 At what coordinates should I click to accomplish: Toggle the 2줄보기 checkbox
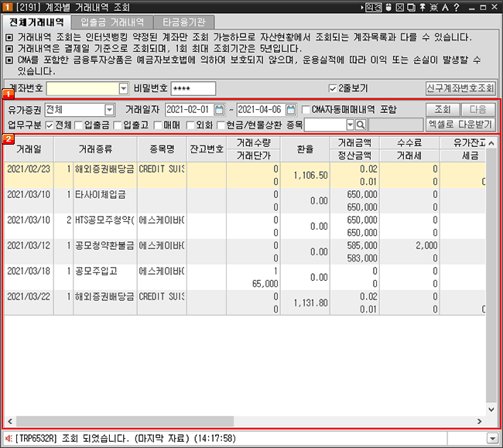tap(334, 88)
